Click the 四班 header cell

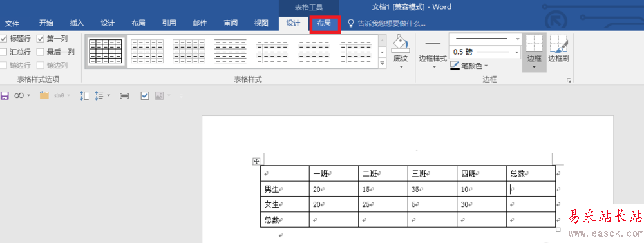click(481, 173)
